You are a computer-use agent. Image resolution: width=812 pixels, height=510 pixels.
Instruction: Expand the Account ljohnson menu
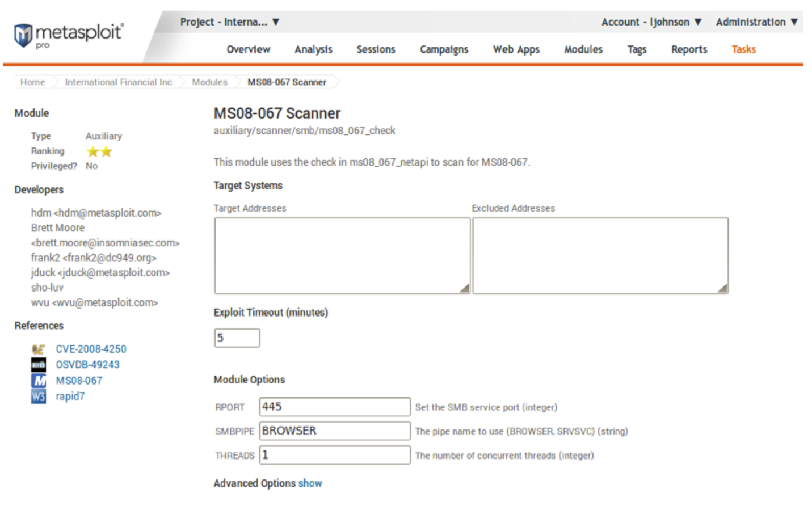coord(651,22)
